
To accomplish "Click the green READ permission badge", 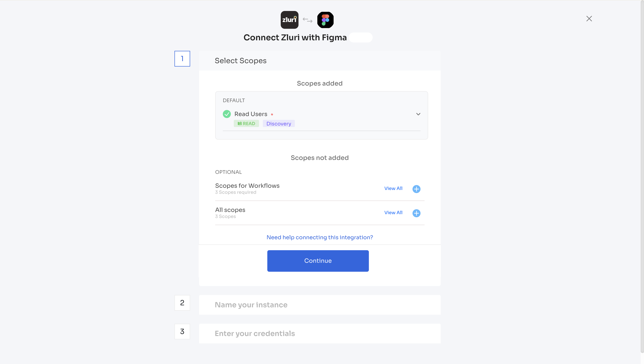I will (x=247, y=123).
